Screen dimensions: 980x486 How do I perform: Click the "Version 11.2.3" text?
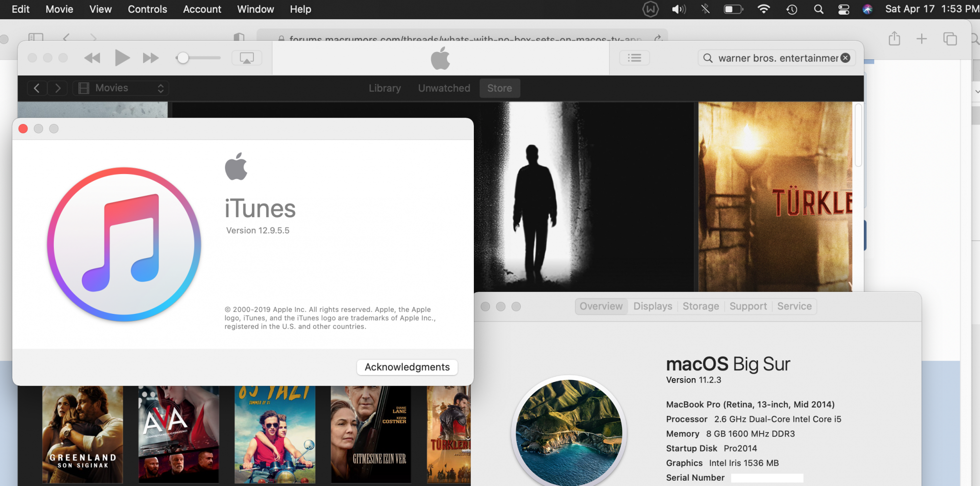tap(693, 380)
